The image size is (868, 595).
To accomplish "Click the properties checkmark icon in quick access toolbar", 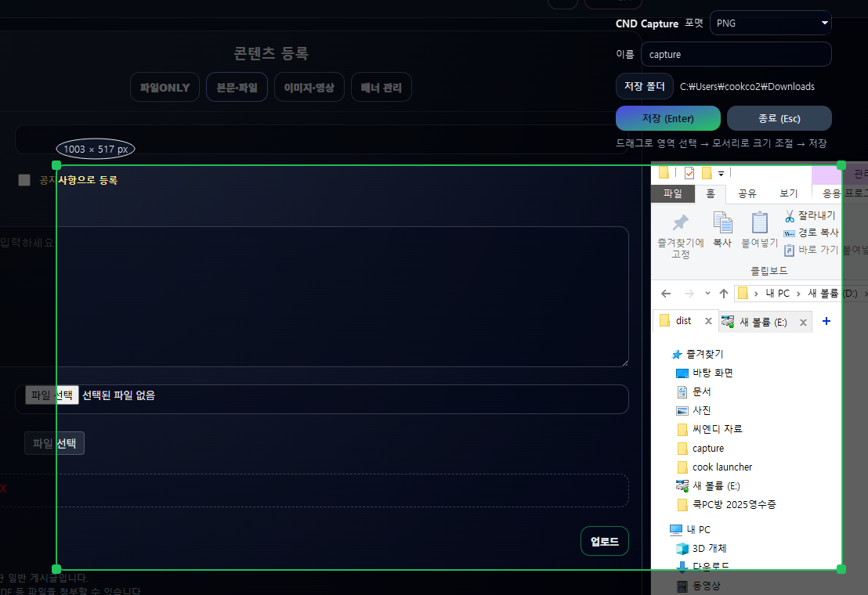I will coord(689,173).
